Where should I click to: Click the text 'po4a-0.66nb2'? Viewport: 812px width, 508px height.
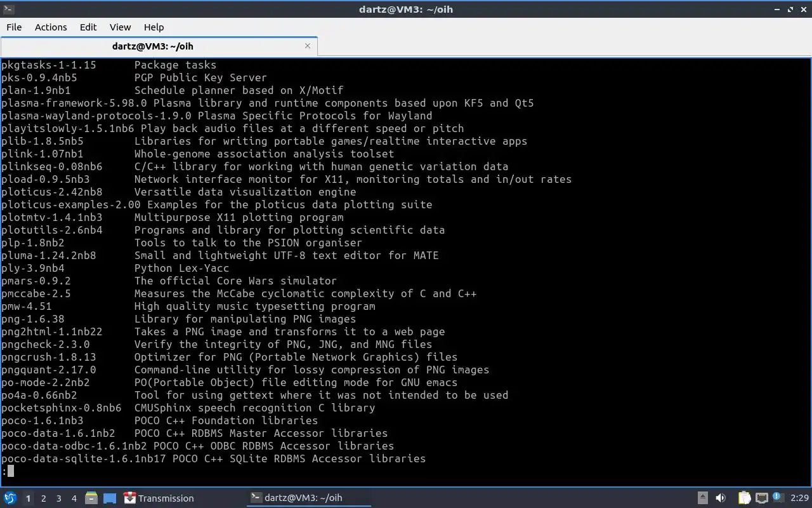point(39,395)
